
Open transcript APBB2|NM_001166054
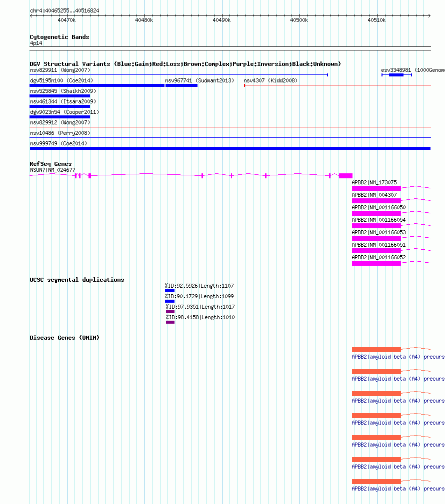[378, 220]
